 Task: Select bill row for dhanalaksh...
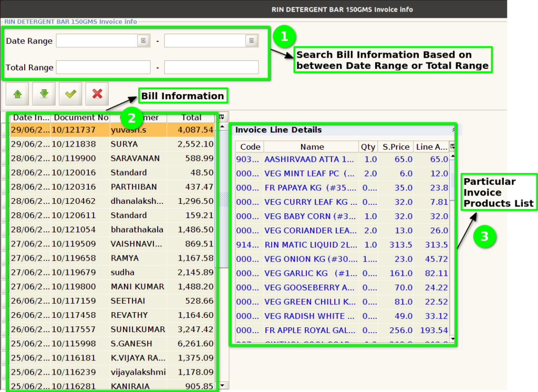pos(112,201)
